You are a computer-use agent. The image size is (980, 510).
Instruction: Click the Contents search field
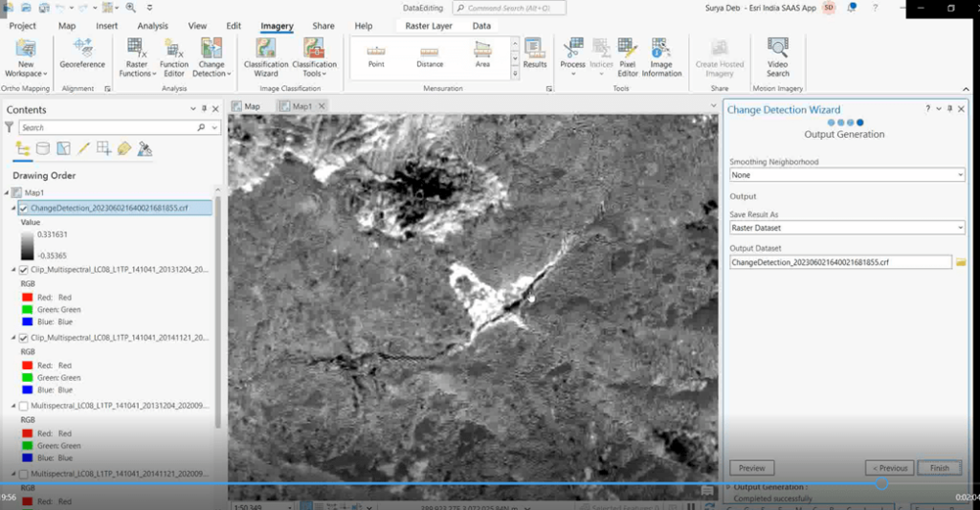coord(107,127)
